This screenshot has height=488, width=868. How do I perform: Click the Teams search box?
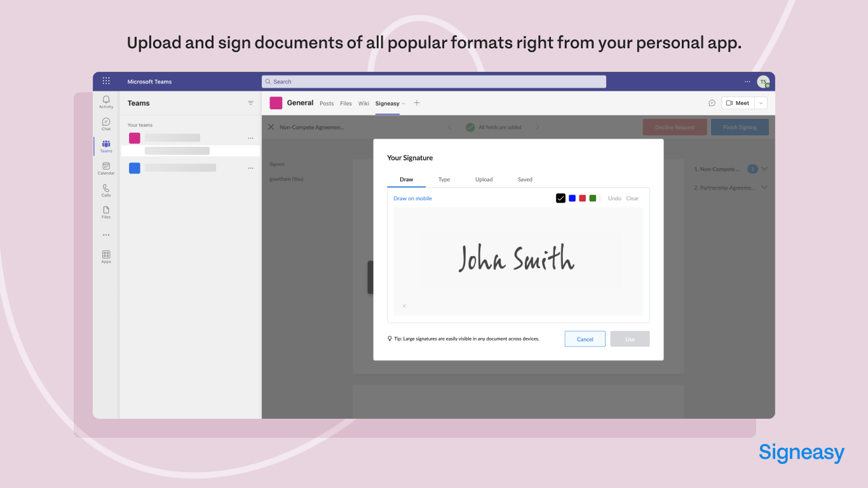click(434, 81)
